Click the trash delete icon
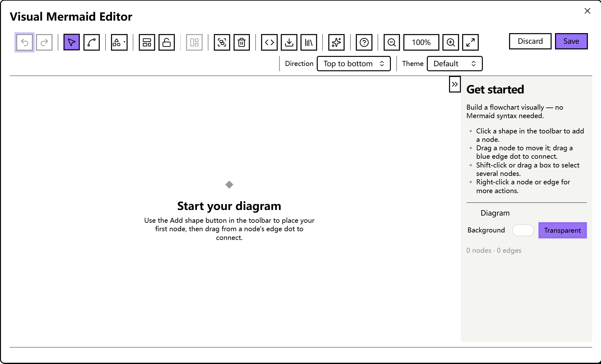 (242, 42)
